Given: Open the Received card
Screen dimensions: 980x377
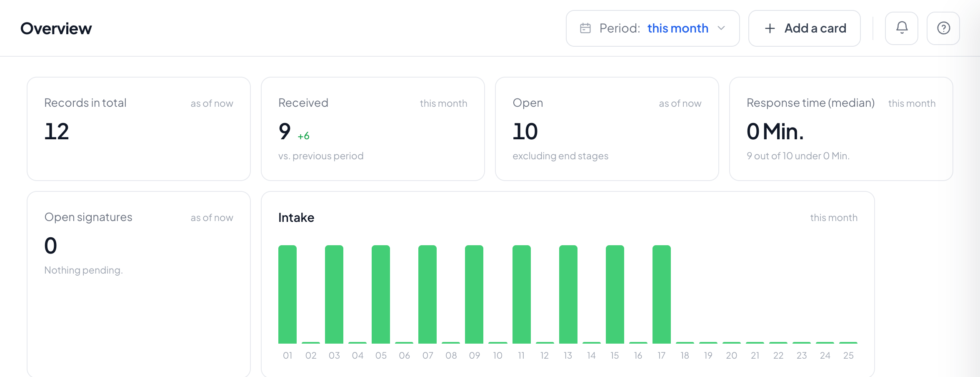Looking at the screenshot, I should (373, 129).
